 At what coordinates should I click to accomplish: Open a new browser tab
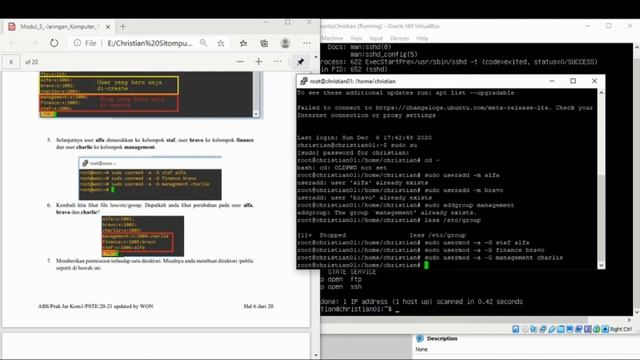point(122,27)
